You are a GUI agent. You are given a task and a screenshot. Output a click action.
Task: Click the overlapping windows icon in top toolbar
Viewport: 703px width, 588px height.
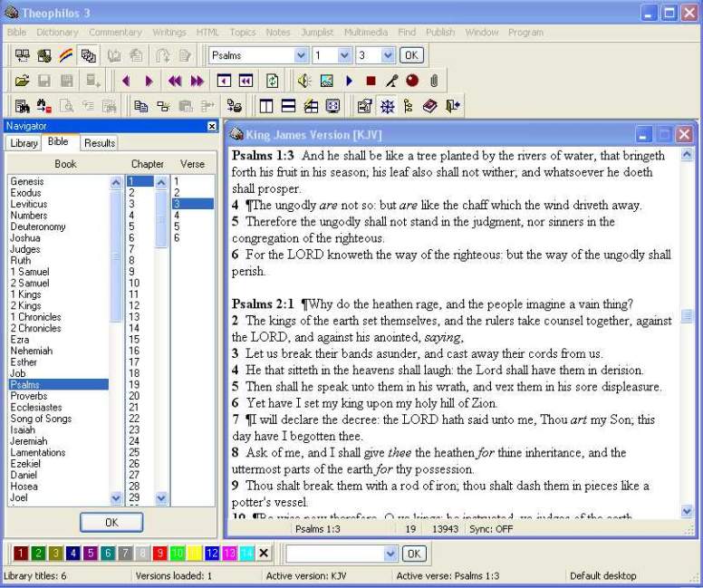click(x=88, y=55)
